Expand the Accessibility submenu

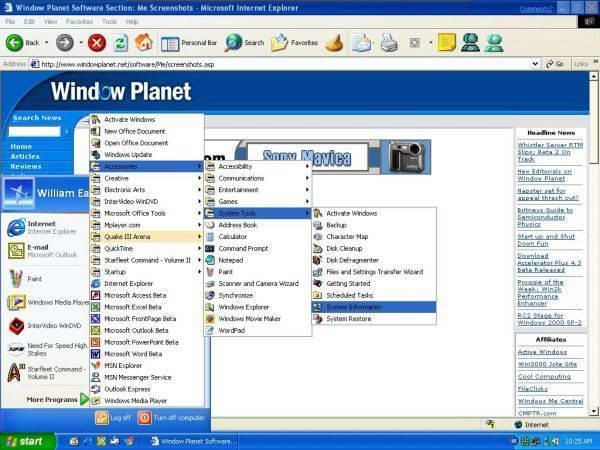pyautogui.click(x=258, y=166)
